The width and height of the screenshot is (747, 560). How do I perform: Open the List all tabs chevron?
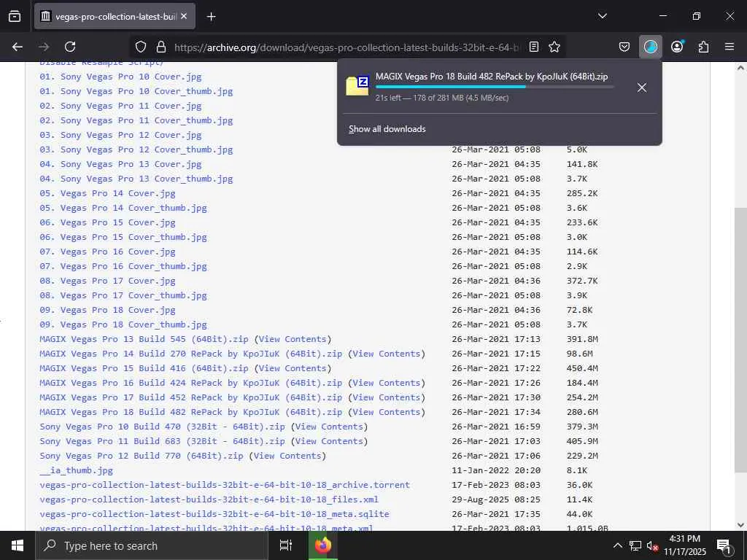click(x=602, y=16)
